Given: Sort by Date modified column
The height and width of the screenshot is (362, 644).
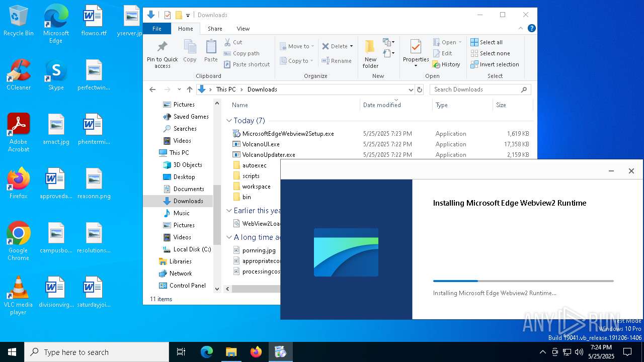Looking at the screenshot, I should point(396,105).
